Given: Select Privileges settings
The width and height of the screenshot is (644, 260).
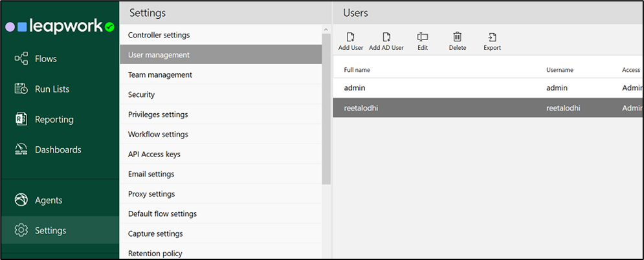Looking at the screenshot, I should pyautogui.click(x=158, y=114).
